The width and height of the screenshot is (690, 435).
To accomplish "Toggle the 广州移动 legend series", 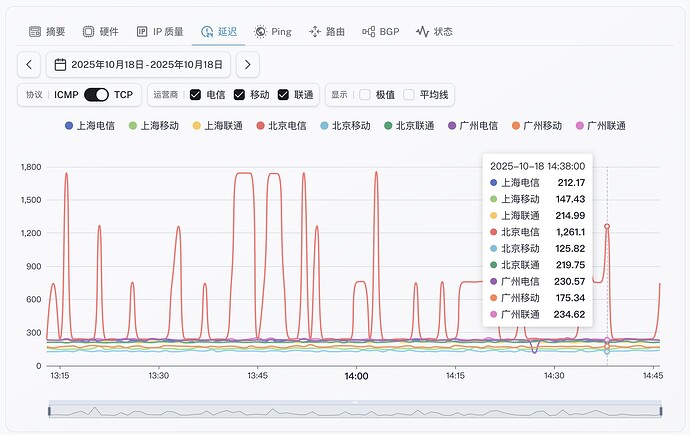I will tap(536, 126).
